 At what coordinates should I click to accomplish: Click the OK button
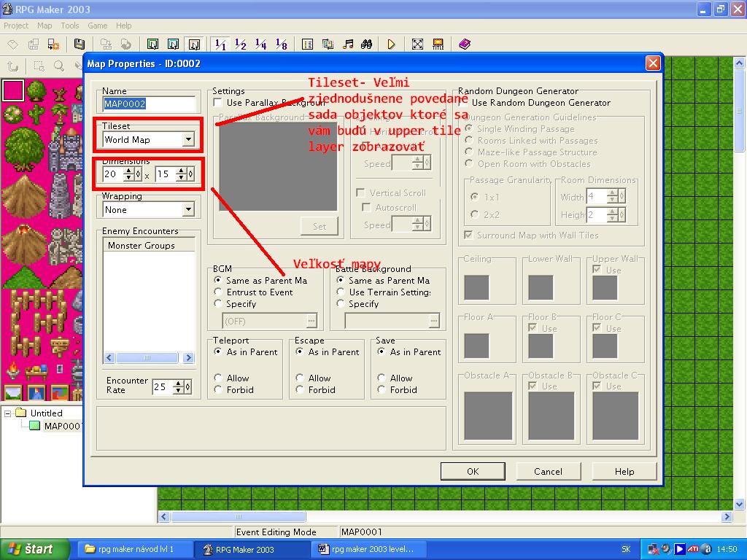coord(472,471)
